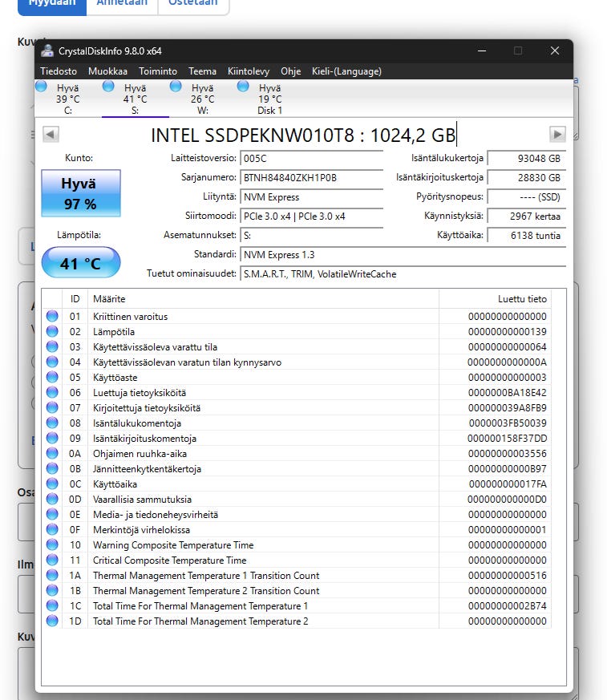This screenshot has width=607, height=700.
Task: Open the Ohje menu
Action: [x=290, y=71]
